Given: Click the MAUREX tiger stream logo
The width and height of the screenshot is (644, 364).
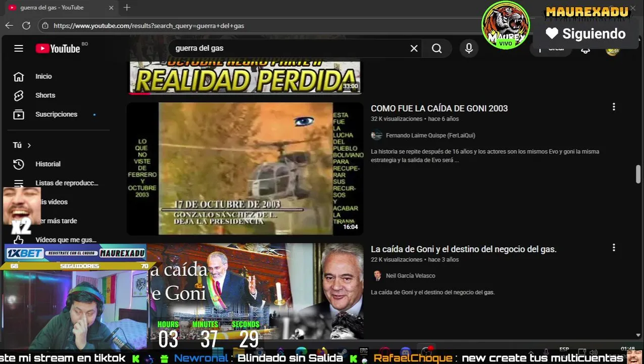Looking at the screenshot, I should (x=505, y=25).
